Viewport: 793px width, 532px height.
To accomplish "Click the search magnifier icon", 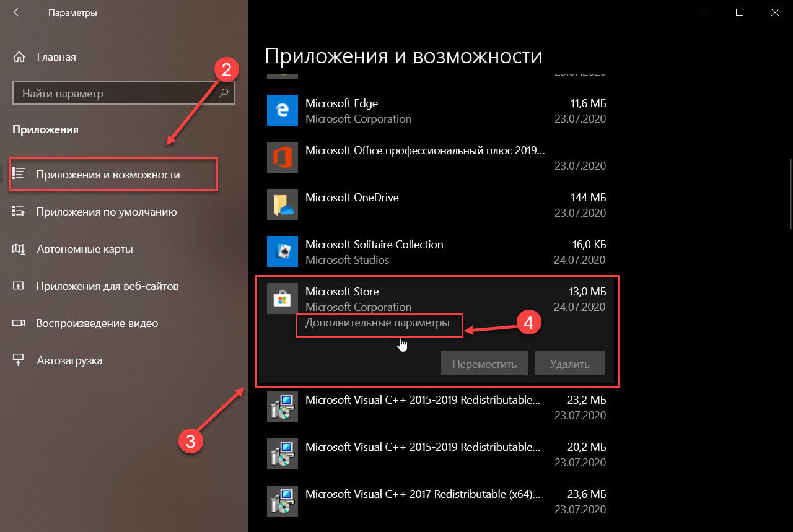I will 224,94.
